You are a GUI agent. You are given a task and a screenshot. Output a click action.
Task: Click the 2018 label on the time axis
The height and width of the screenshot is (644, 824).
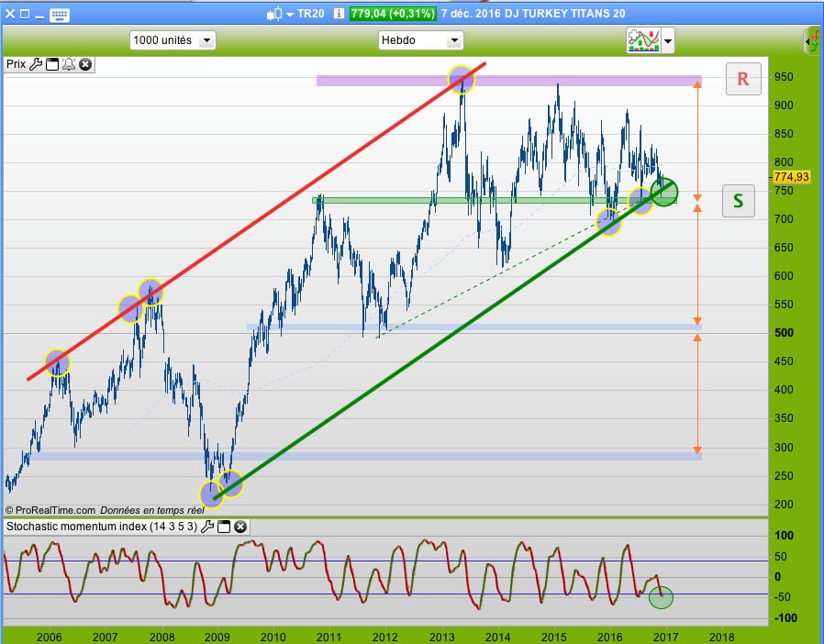[x=722, y=638]
